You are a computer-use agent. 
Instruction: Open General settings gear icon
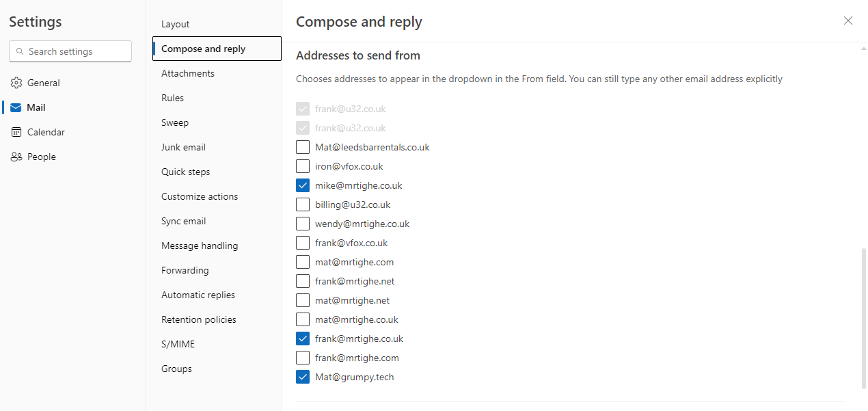pos(16,83)
